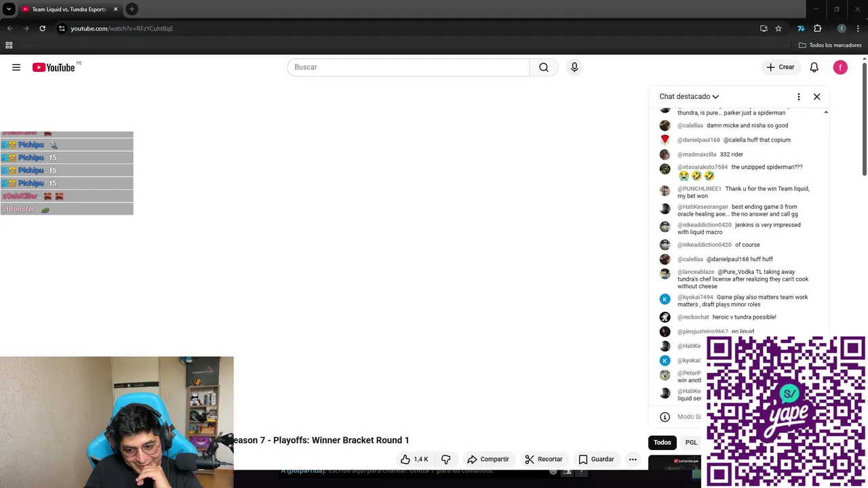The width and height of the screenshot is (868, 488).
Task: Go to the YouTube home logo
Action: (54, 67)
